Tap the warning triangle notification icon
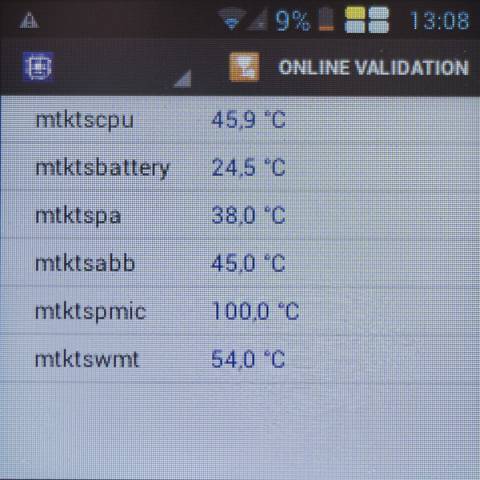 29,20
